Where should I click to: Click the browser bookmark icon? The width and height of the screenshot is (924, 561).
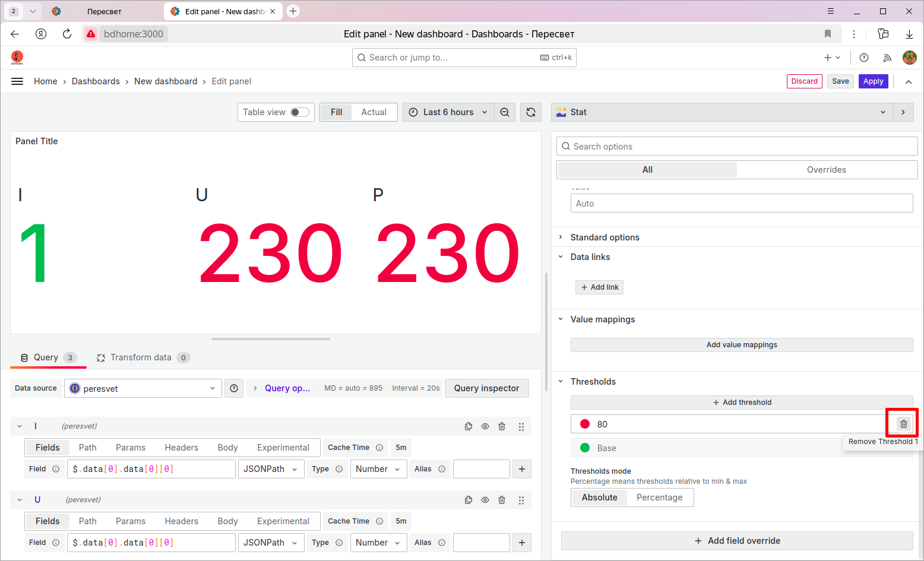828,34
